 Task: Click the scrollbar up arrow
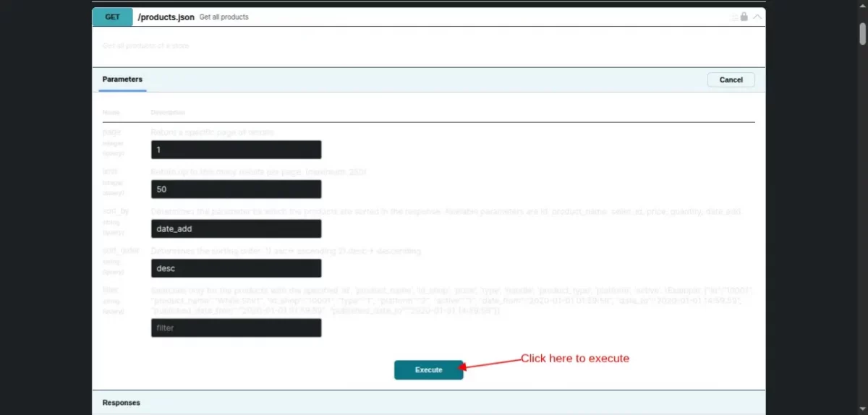pos(862,7)
